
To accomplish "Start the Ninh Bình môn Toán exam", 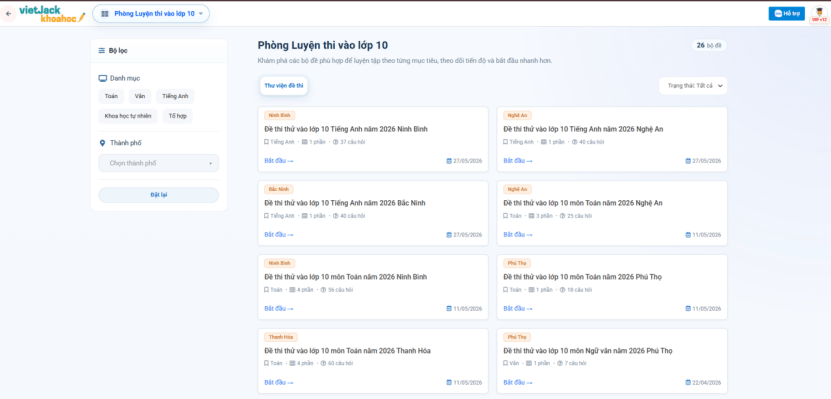I will [x=279, y=308].
